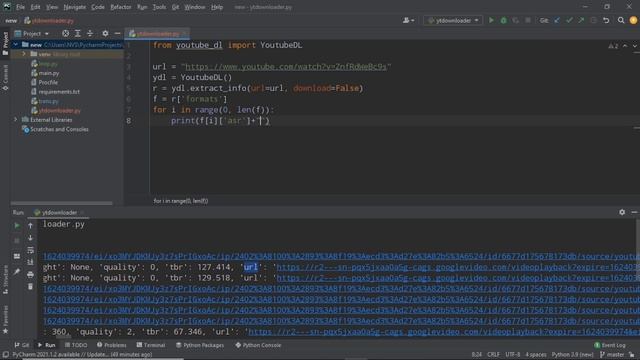Start debugging with the Debug bug icon
640x360 pixels.
point(503,20)
